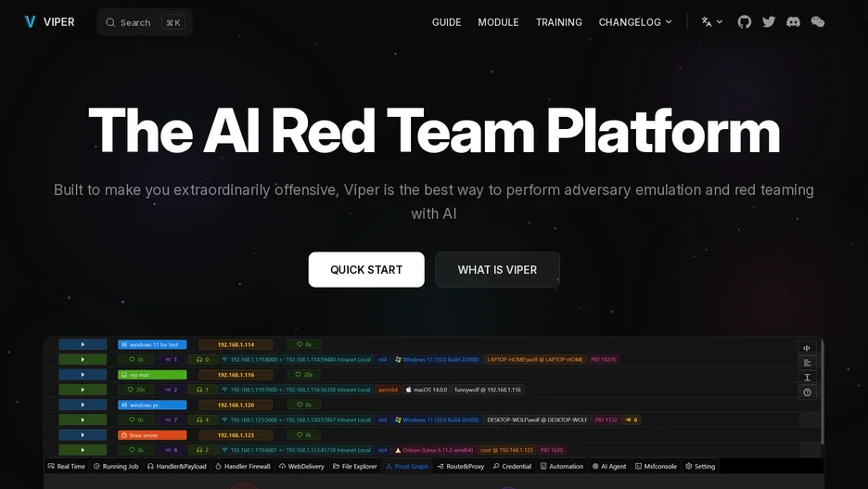Open the WeChat icon link
Screen dimensions: 868x489
click(x=818, y=22)
